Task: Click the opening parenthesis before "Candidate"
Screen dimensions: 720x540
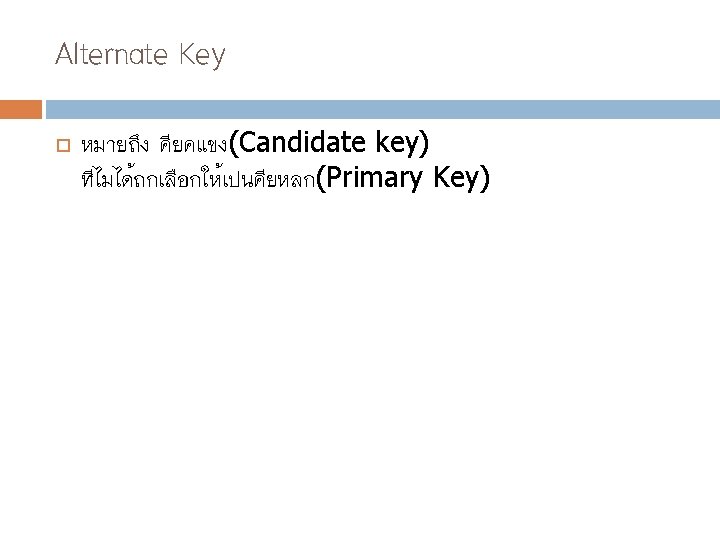Action: 233,143
